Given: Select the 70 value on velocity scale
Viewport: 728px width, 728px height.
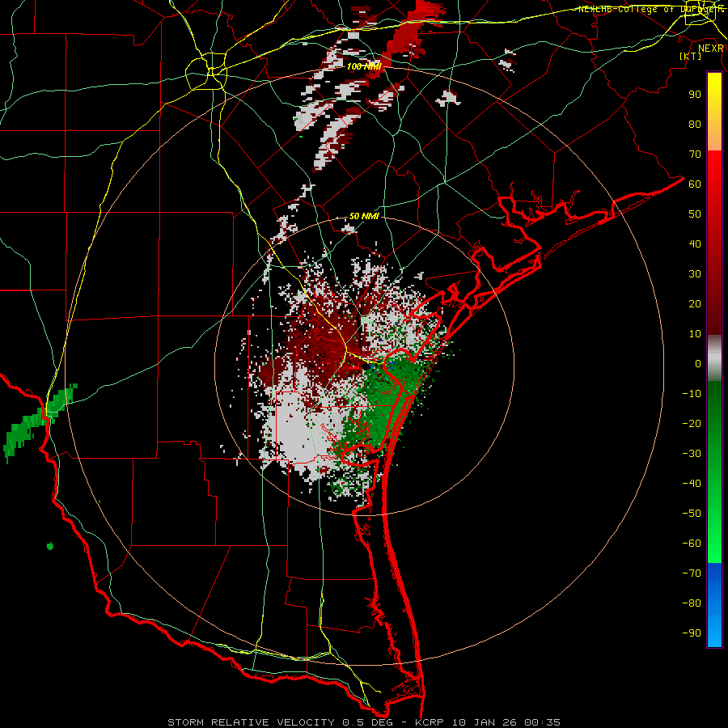Looking at the screenshot, I should pos(695,154).
